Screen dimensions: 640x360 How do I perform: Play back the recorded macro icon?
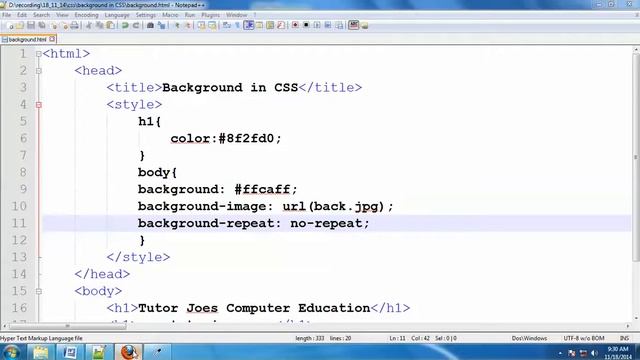pyautogui.click(x=317, y=25)
